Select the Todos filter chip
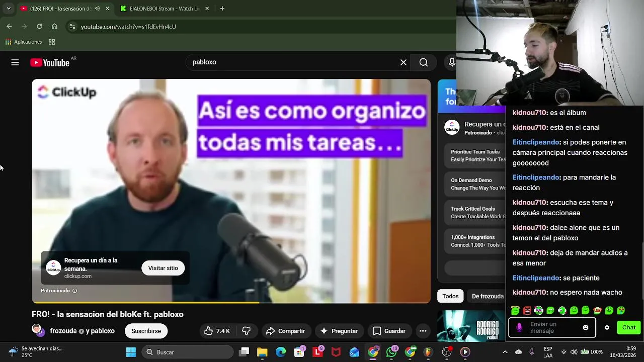This screenshot has width=644, height=362. pyautogui.click(x=450, y=296)
